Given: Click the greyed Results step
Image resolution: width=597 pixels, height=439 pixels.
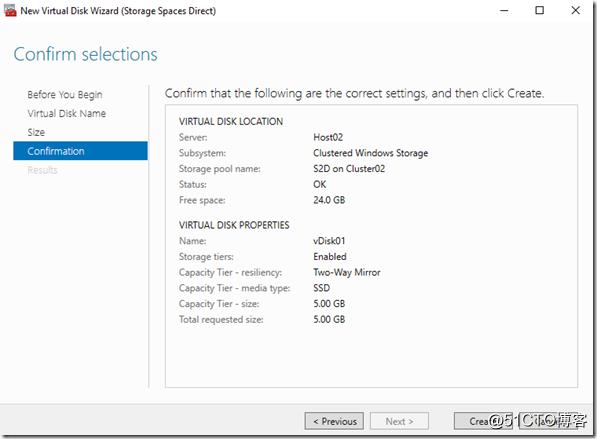Looking at the screenshot, I should (42, 170).
